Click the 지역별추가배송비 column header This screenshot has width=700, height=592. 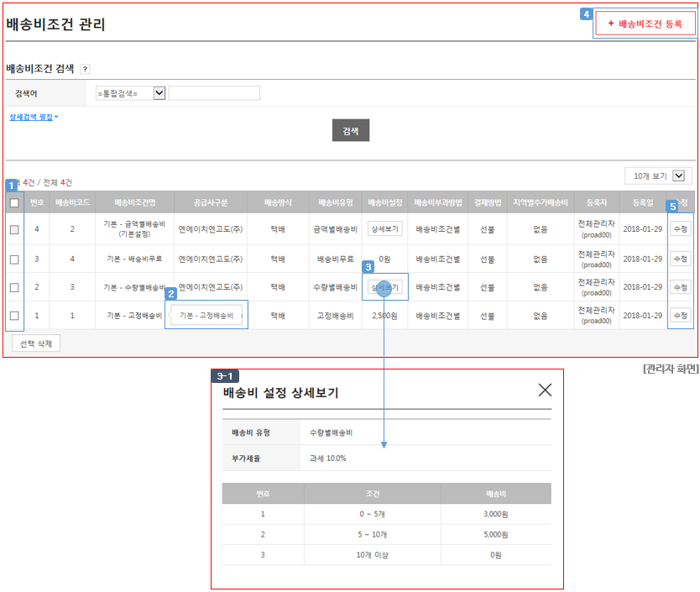click(541, 202)
